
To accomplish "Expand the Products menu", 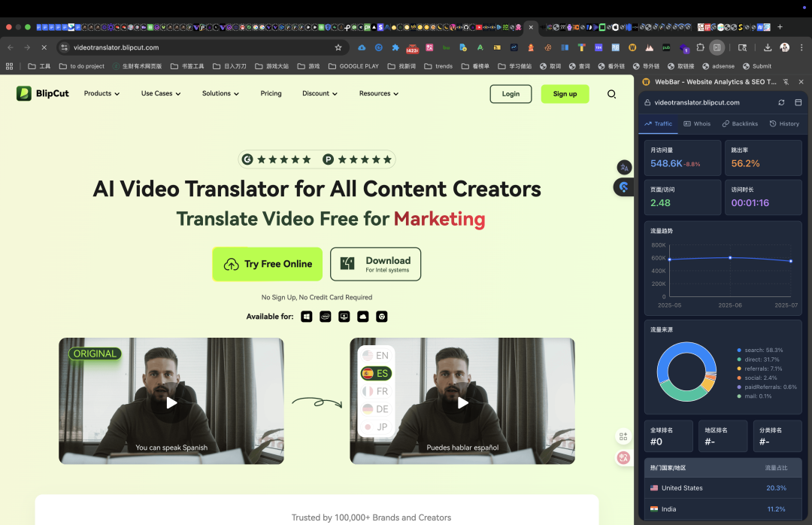I will click(102, 93).
